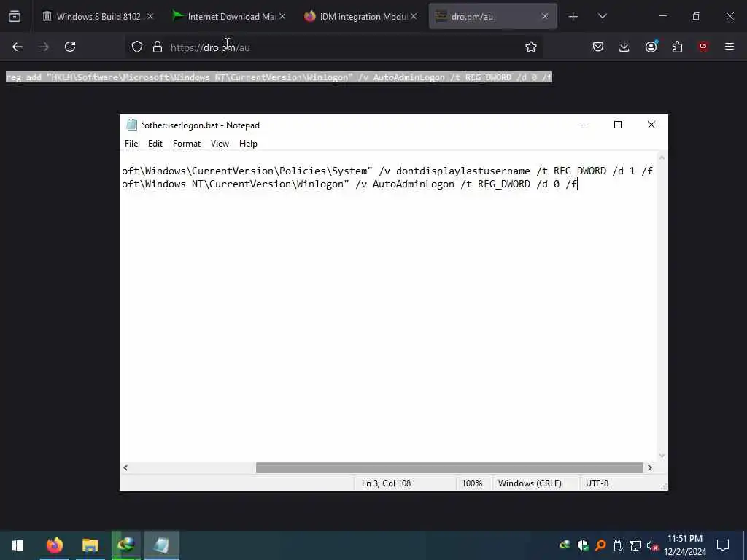Viewport: 747px width, 560px height.
Task: Go back to the previous page
Action: tap(18, 47)
